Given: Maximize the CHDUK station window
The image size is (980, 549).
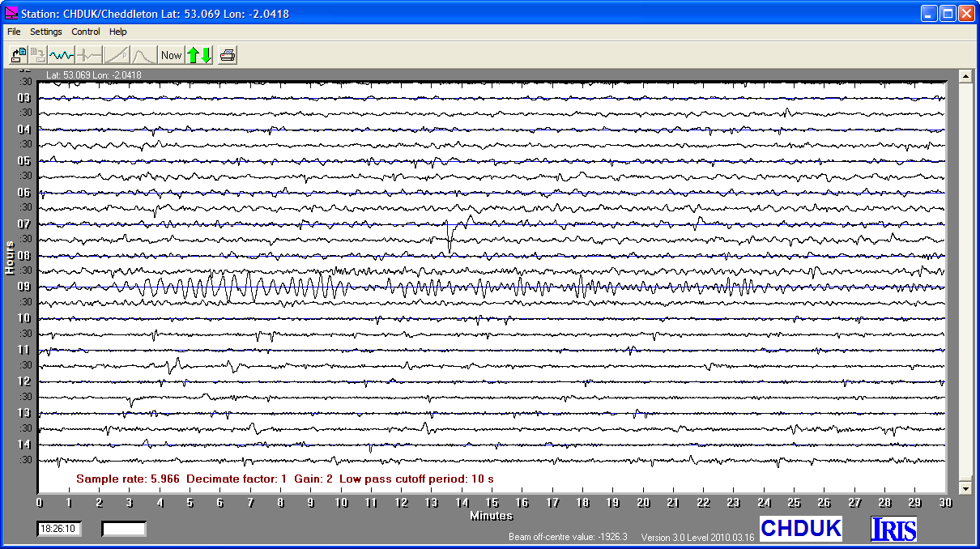Looking at the screenshot, I should click(x=947, y=13).
